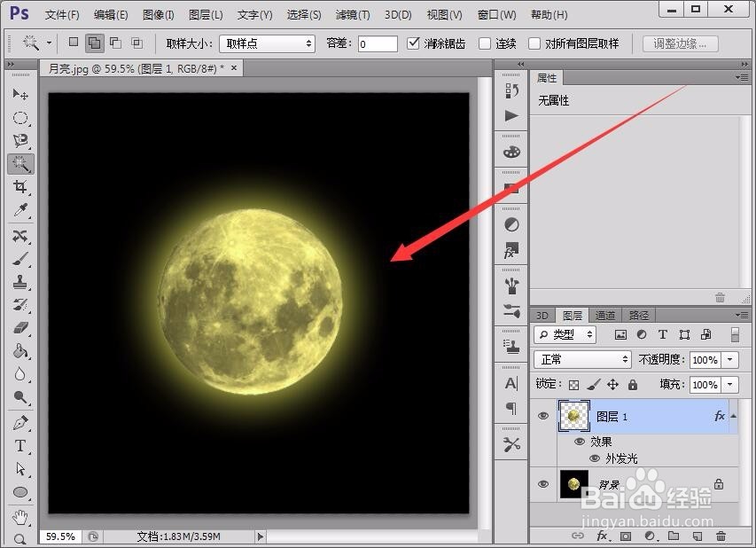Open status bar info arrow
This screenshot has height=548, width=756.
pos(261,536)
